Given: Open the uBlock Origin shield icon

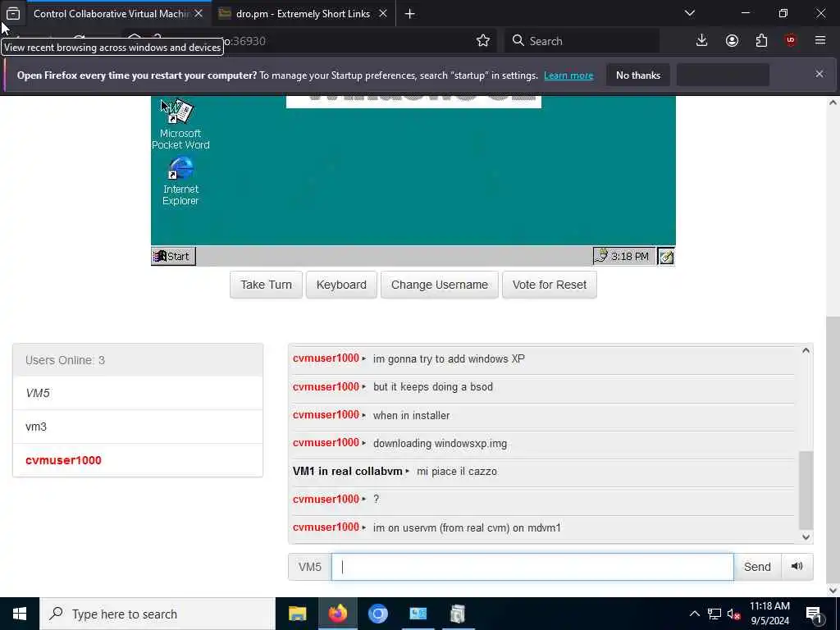Looking at the screenshot, I should pos(790,41).
